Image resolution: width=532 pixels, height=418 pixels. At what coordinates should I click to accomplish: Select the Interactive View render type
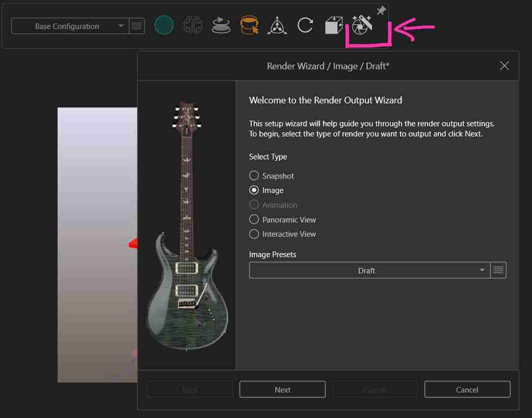coord(283,234)
